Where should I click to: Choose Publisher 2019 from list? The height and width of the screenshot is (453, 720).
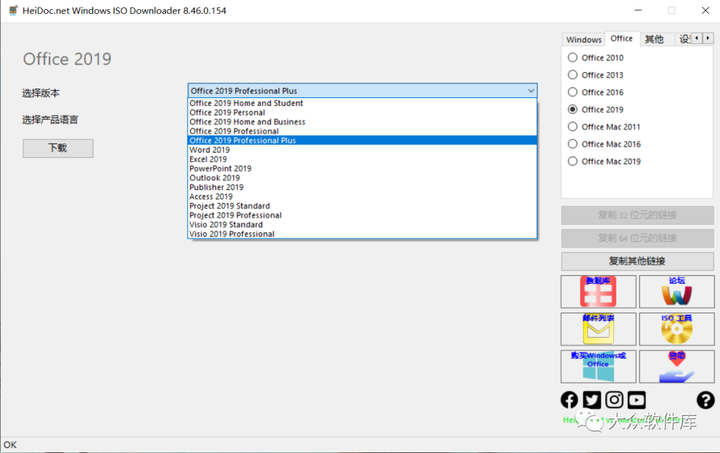pos(362,187)
